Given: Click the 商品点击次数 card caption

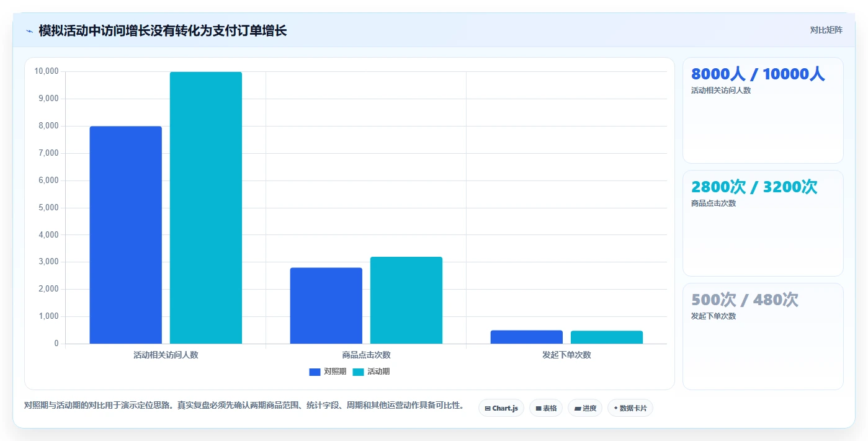Looking at the screenshot, I should (x=714, y=203).
